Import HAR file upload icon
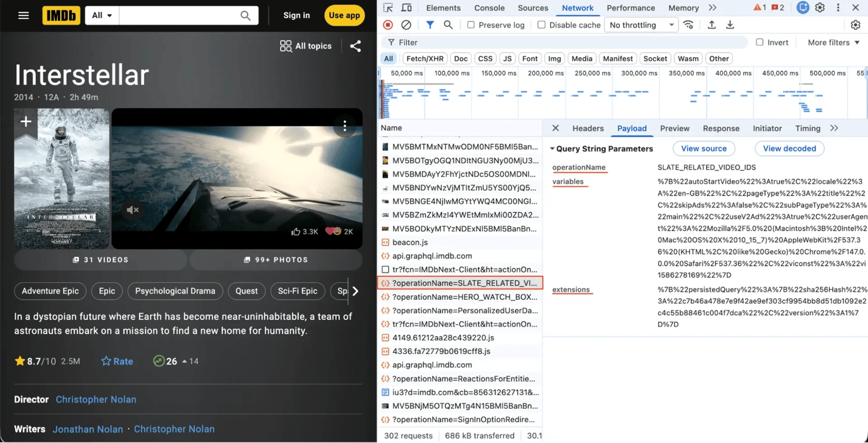The image size is (868, 443). [711, 25]
